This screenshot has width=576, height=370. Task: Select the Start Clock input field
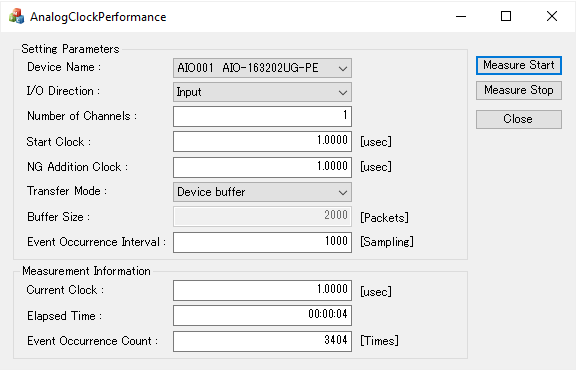(x=262, y=141)
